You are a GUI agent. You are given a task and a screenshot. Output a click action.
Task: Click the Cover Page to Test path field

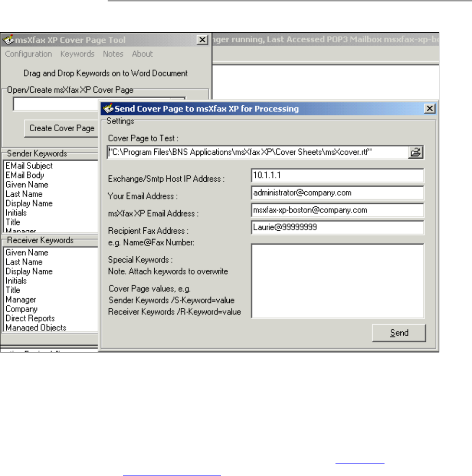coord(258,152)
